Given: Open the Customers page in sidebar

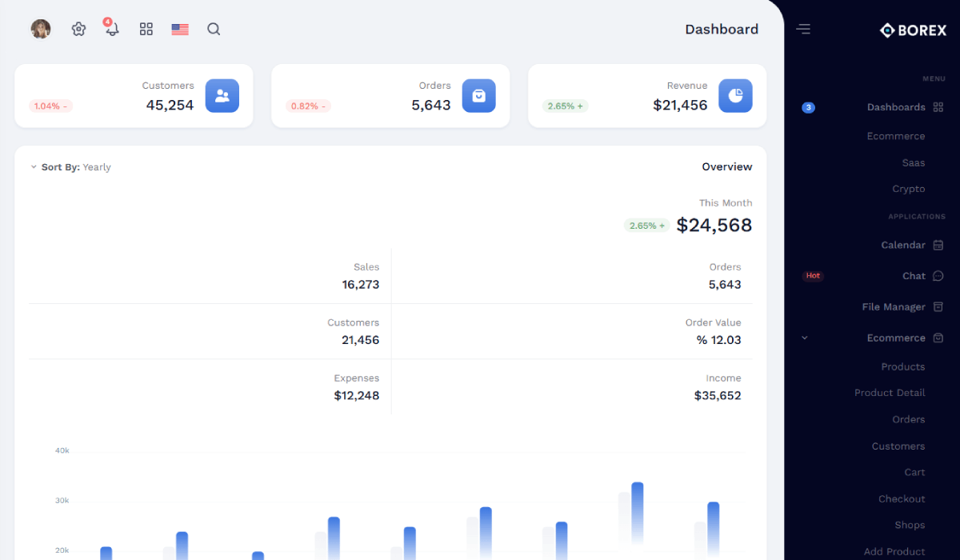Looking at the screenshot, I should pyautogui.click(x=898, y=446).
